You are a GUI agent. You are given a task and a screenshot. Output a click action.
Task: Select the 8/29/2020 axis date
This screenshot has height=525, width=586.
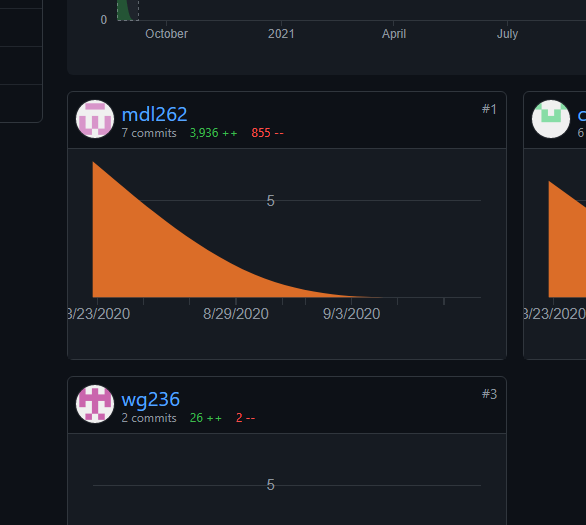[x=236, y=314]
